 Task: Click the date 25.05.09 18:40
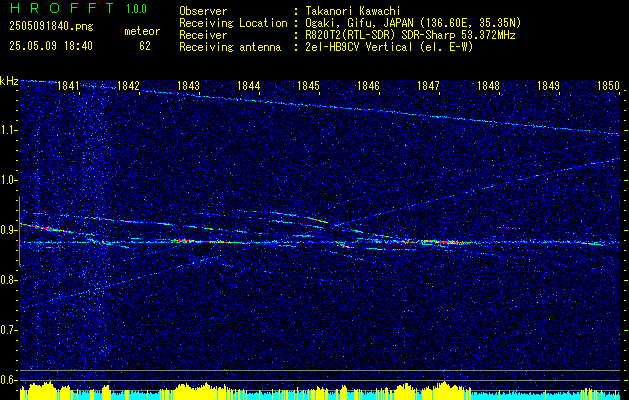click(51, 46)
